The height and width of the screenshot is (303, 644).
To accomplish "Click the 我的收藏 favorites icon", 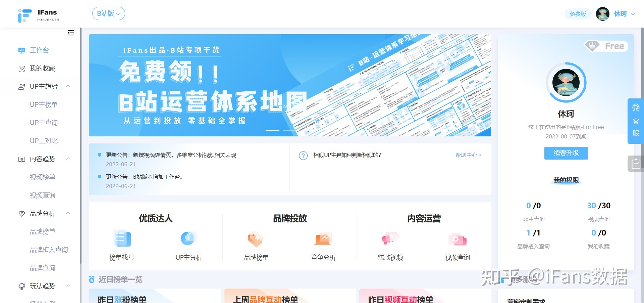I will point(22,69).
